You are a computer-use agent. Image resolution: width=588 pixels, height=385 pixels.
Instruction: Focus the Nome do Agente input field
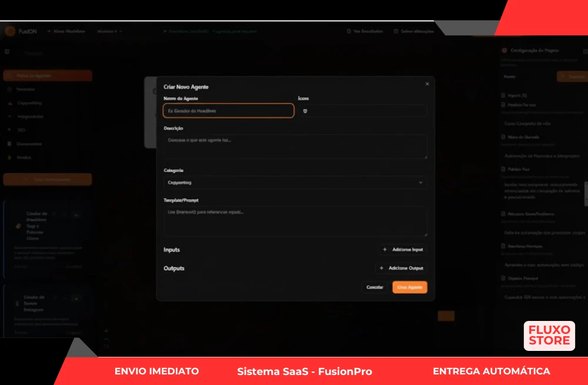[x=228, y=111]
